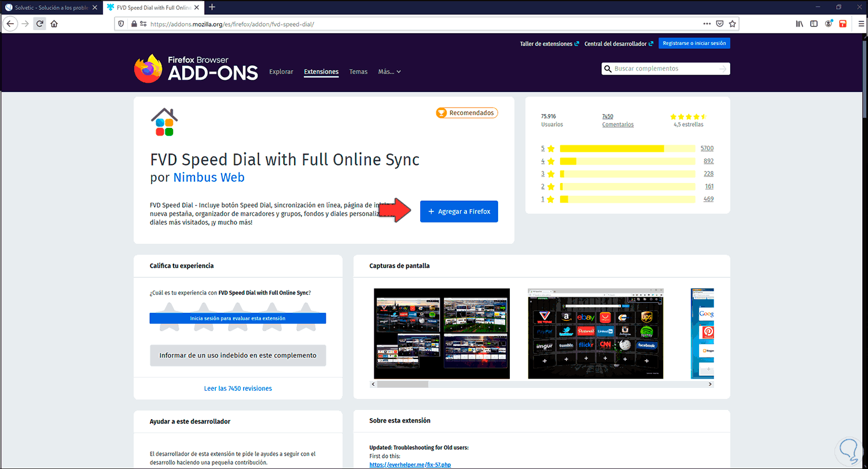Click the 4,5 estrellas rating text
The height and width of the screenshot is (469, 868).
tap(689, 124)
